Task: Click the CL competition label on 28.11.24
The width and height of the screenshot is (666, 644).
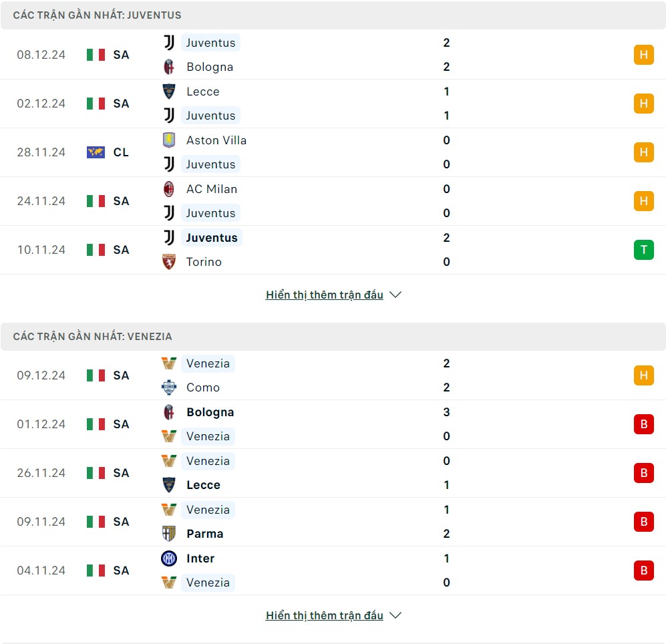Action: [121, 152]
